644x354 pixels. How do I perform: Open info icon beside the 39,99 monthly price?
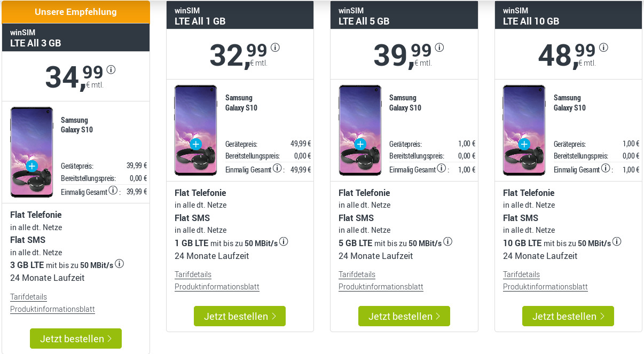pos(439,47)
